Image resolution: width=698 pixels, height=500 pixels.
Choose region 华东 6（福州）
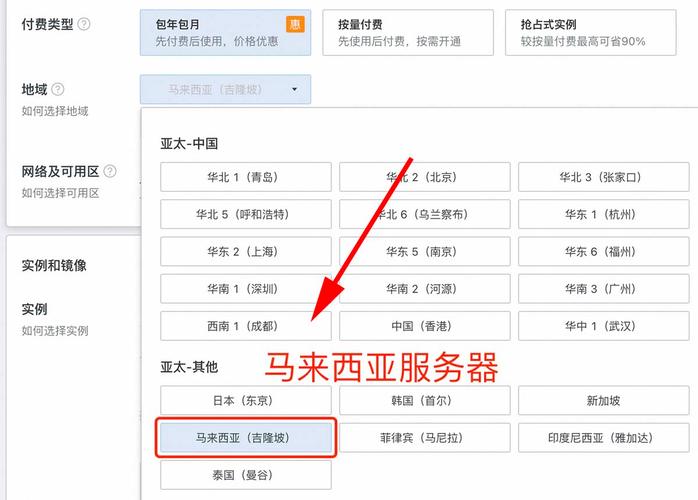pos(604,252)
